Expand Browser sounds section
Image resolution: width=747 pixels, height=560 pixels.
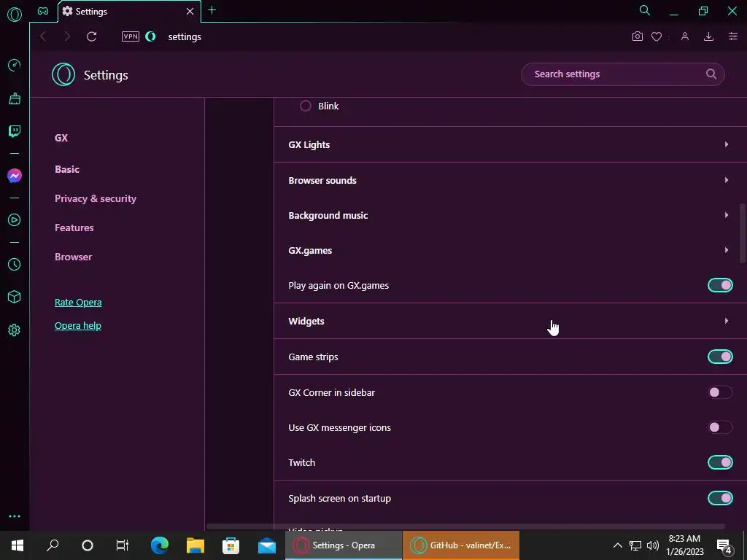(x=510, y=180)
